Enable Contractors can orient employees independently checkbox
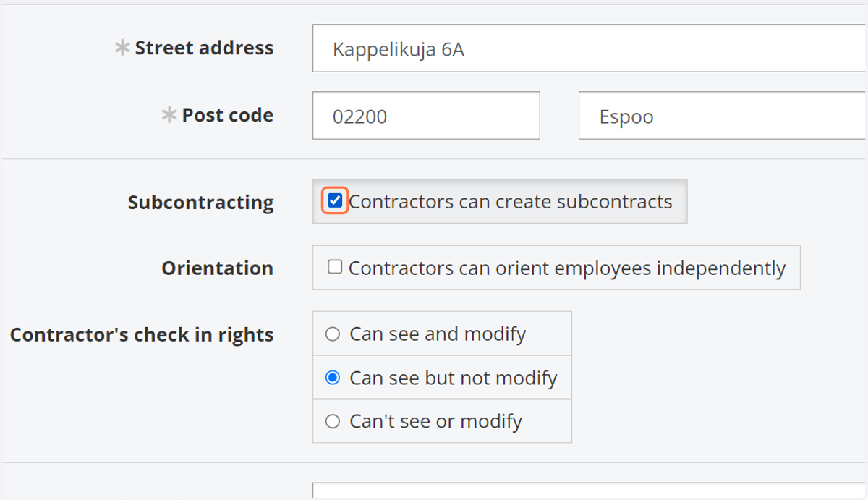The height and width of the screenshot is (500, 868). coord(335,267)
